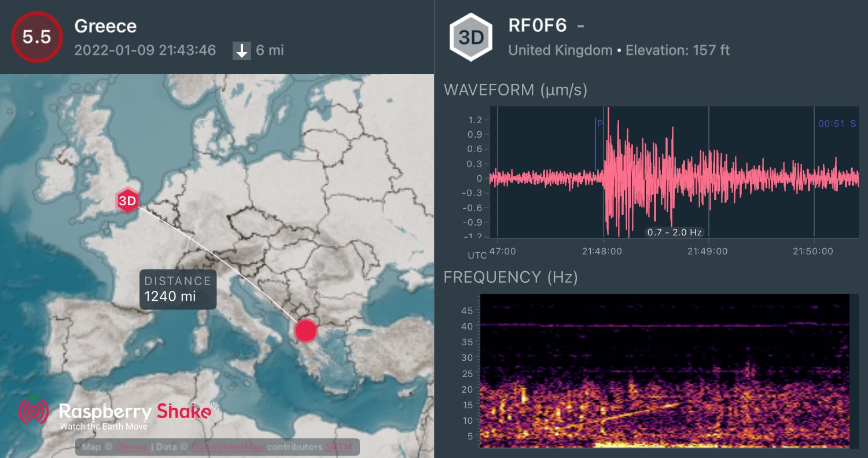The width and height of the screenshot is (868, 458).
Task: Click the 00:51 S wave marker
Action: coord(836,123)
